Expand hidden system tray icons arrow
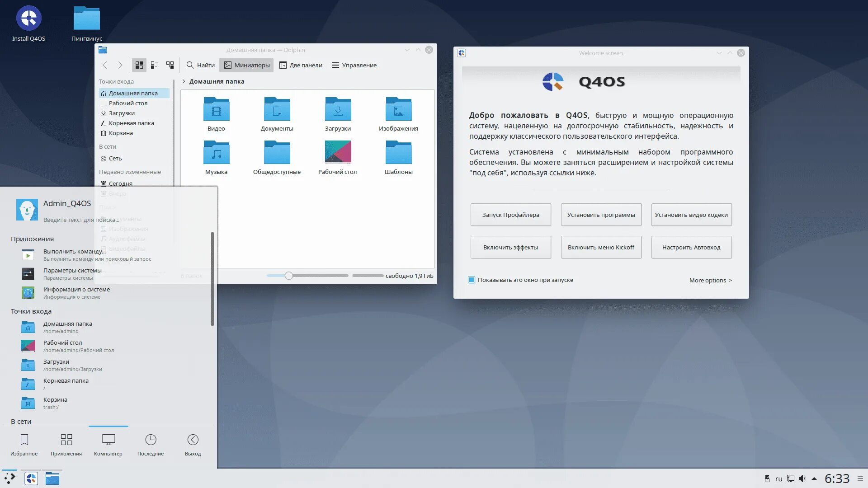The width and height of the screenshot is (868, 488). click(814, 479)
